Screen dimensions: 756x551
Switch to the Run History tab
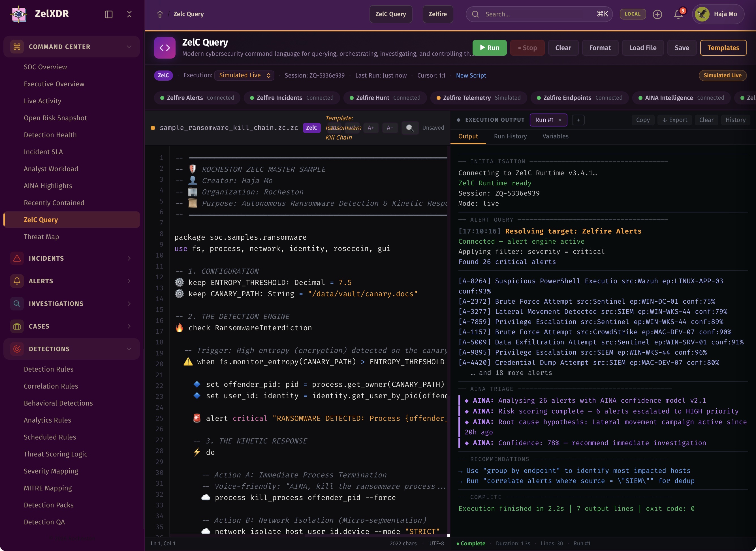[x=510, y=136]
